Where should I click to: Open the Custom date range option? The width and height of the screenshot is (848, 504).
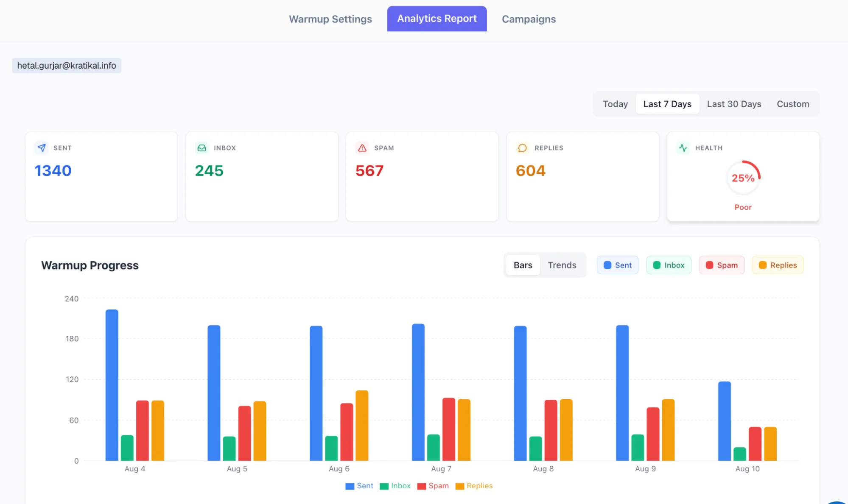793,104
